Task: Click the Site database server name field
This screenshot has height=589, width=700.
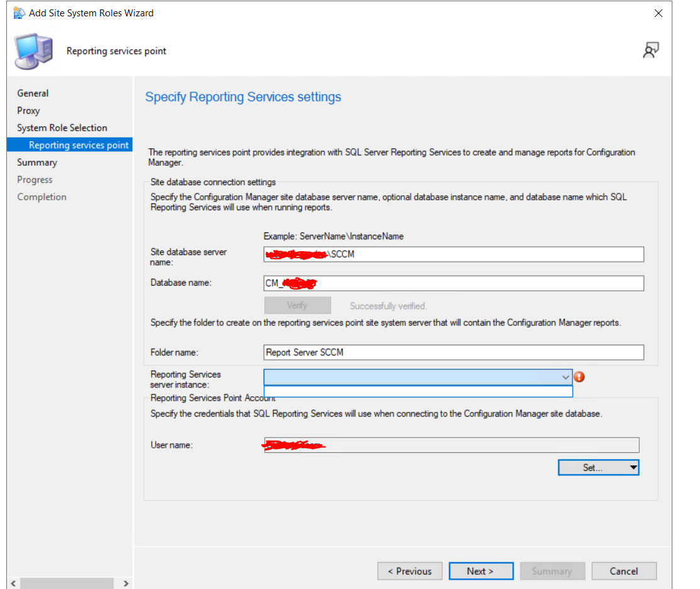Action: pos(453,254)
